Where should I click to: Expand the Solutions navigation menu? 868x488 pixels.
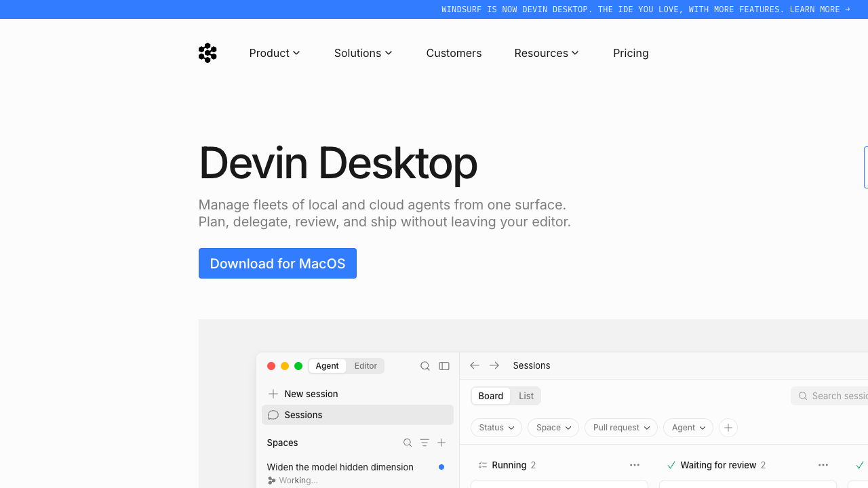tap(363, 53)
